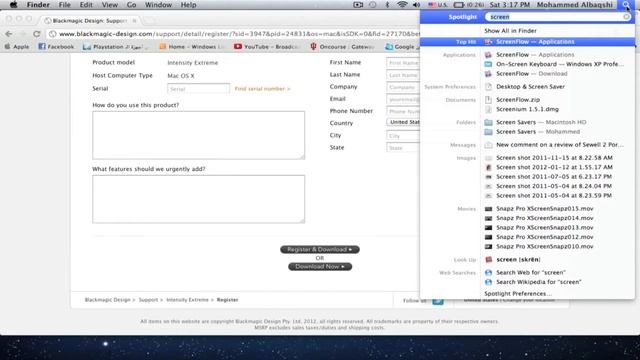Click the browser address bar URL
Image resolution: width=640 pixels, height=360 pixels.
[239, 34]
